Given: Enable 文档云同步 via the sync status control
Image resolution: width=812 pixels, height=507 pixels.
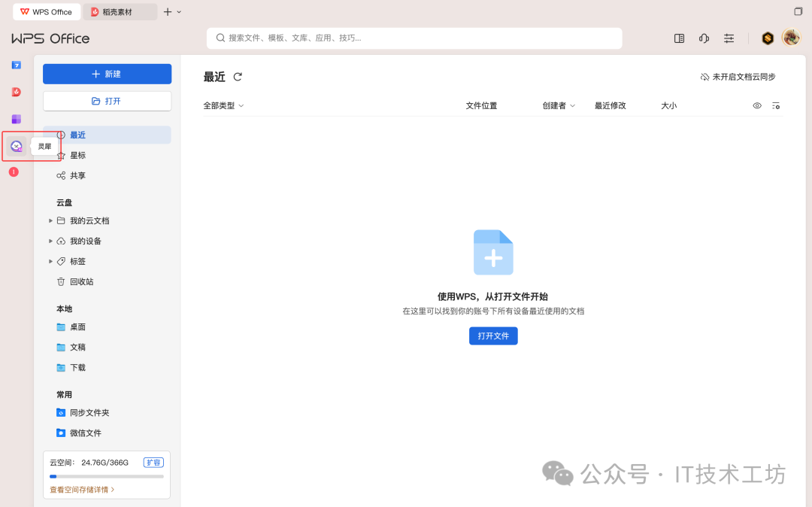Looking at the screenshot, I should 737,76.
